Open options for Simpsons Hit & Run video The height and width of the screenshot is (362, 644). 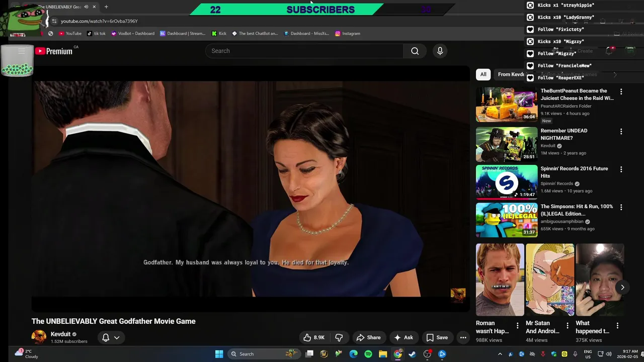coord(621,207)
